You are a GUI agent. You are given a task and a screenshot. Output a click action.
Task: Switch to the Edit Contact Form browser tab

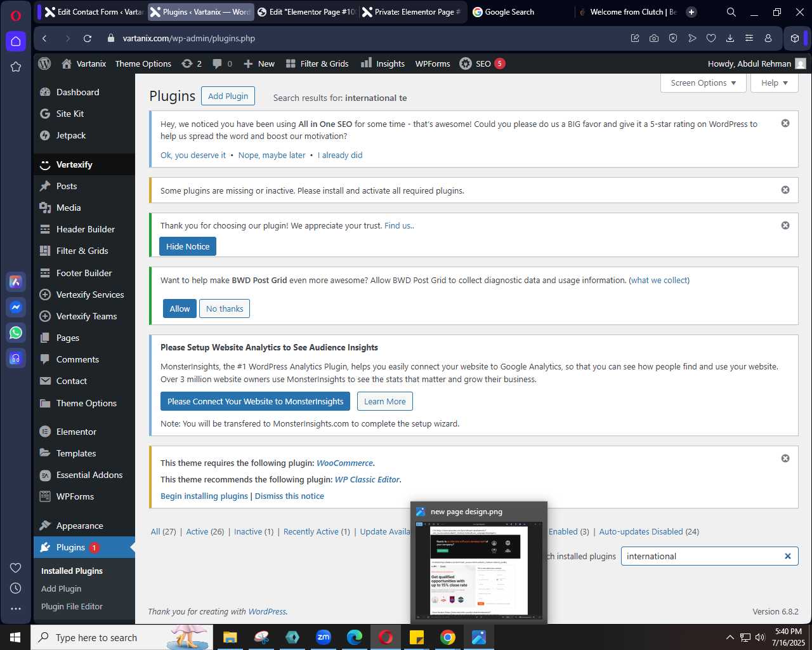[94, 12]
